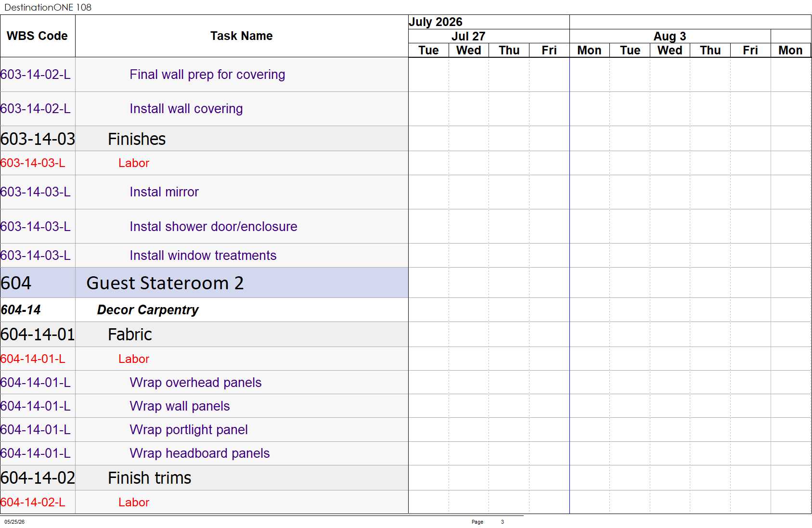The image size is (812, 528).
Task: Click the Install wall covering task
Action: pyautogui.click(x=186, y=109)
